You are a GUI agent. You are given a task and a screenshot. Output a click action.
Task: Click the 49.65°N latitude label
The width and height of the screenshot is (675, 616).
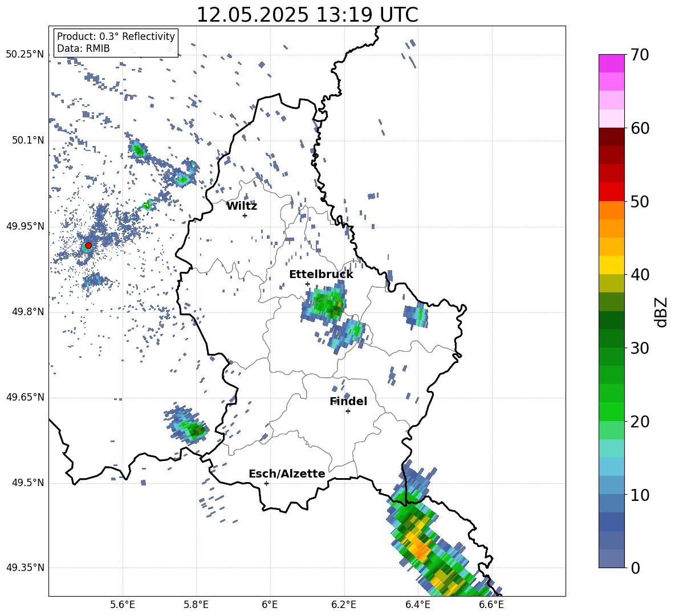[25, 397]
